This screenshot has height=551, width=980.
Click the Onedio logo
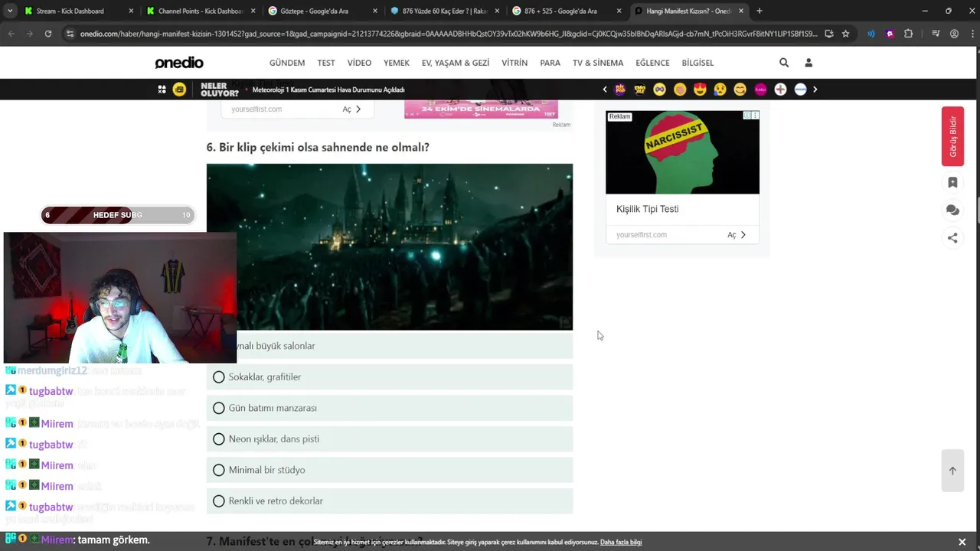click(x=179, y=63)
